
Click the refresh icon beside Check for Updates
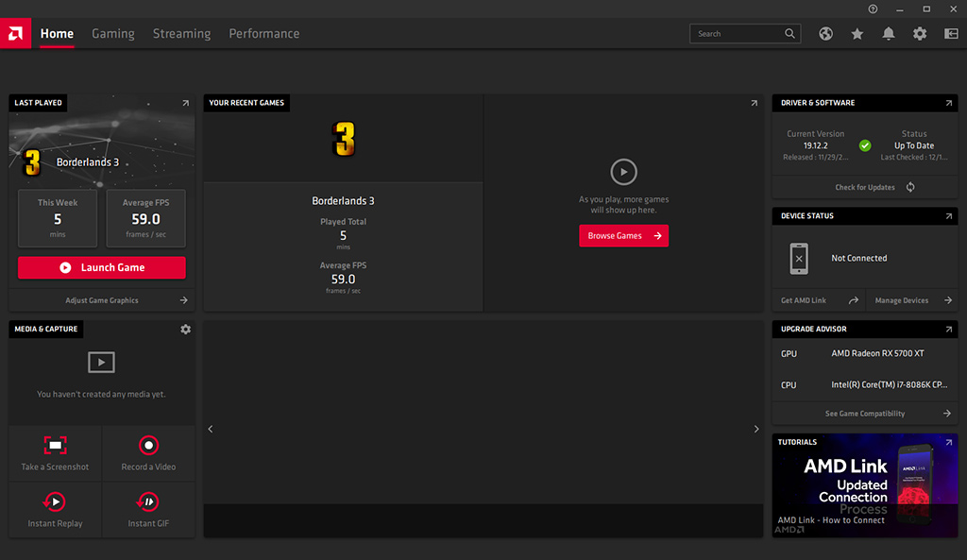tap(911, 187)
